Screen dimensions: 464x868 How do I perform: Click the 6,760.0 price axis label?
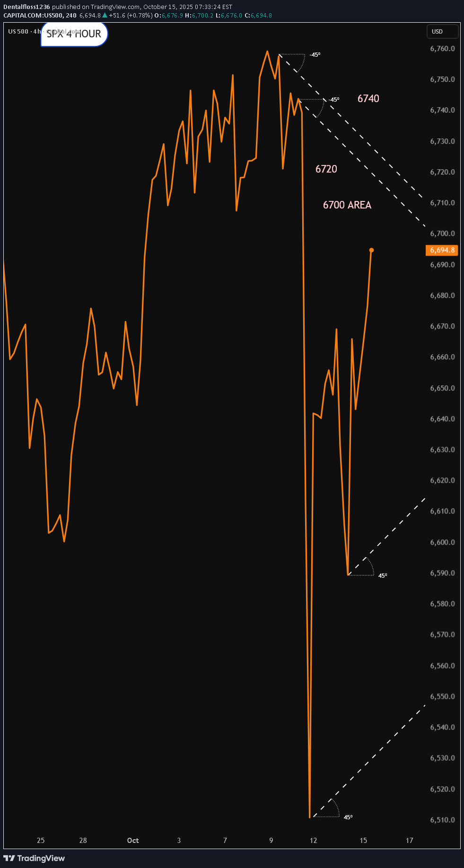click(x=442, y=49)
